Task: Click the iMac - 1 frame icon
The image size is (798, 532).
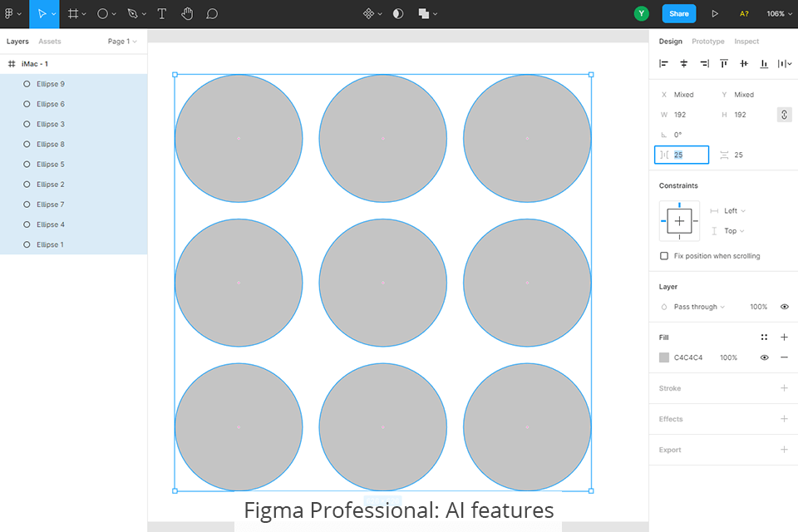Action: click(x=12, y=64)
